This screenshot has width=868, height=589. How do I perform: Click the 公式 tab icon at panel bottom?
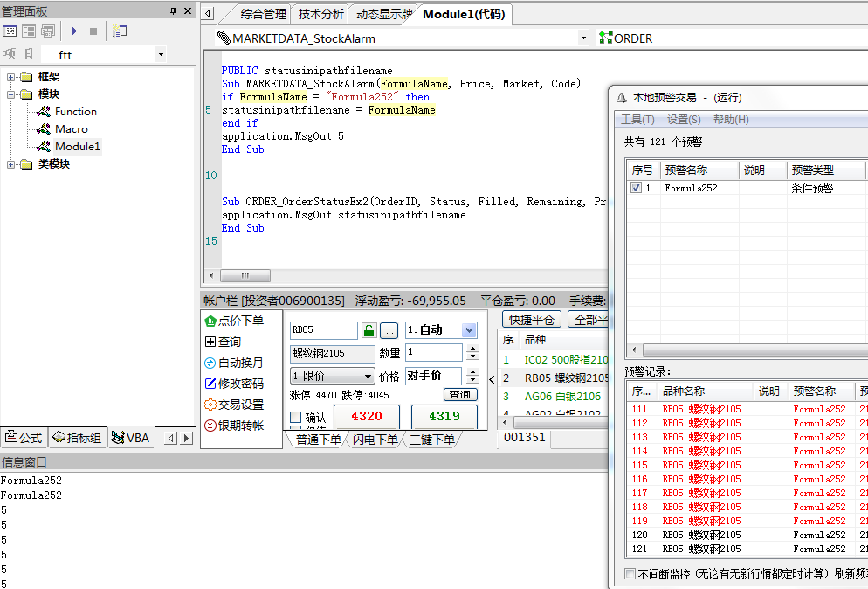11,437
